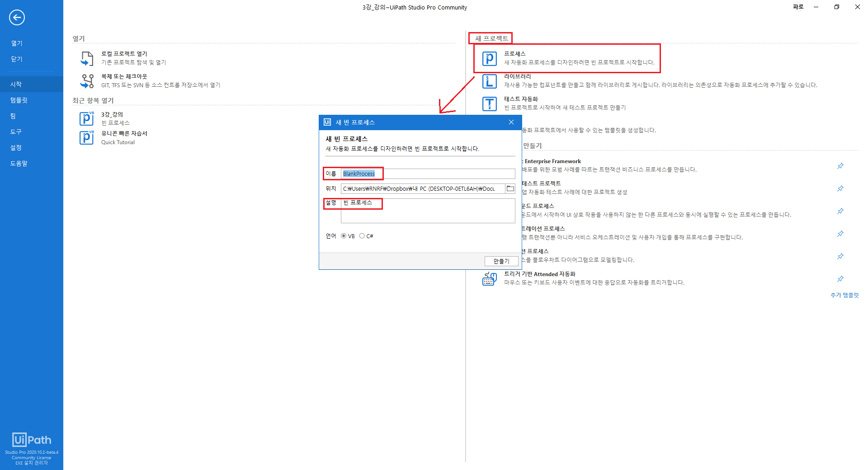868x470 pixels.
Task: Click the 설명 description text box
Action: coord(428,211)
